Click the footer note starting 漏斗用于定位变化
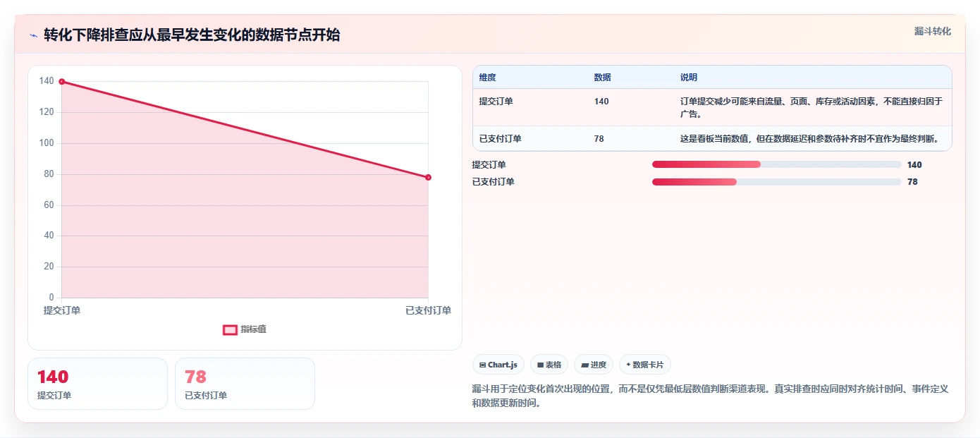The height and width of the screenshot is (438, 980). (711, 396)
